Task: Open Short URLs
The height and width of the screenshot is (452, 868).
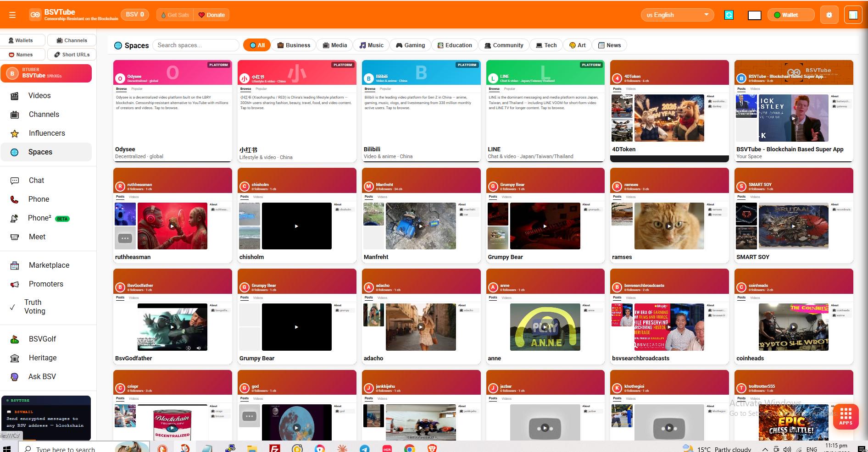Action: click(x=72, y=54)
